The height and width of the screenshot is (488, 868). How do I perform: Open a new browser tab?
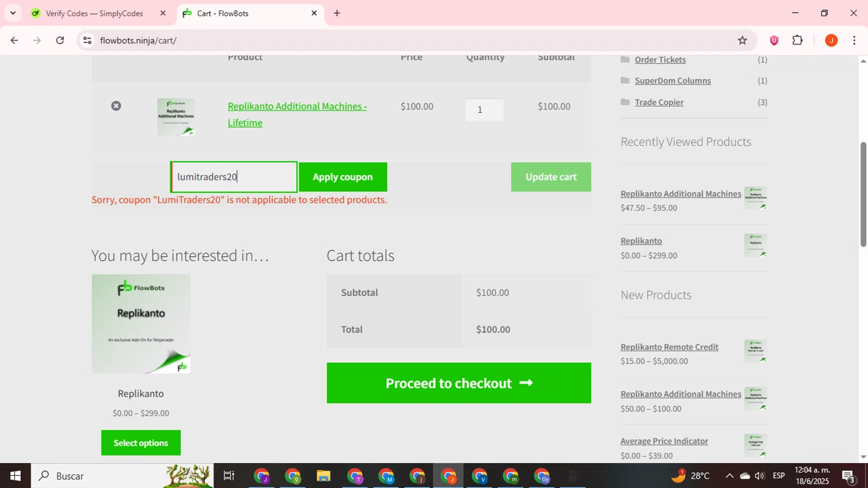pyautogui.click(x=337, y=13)
